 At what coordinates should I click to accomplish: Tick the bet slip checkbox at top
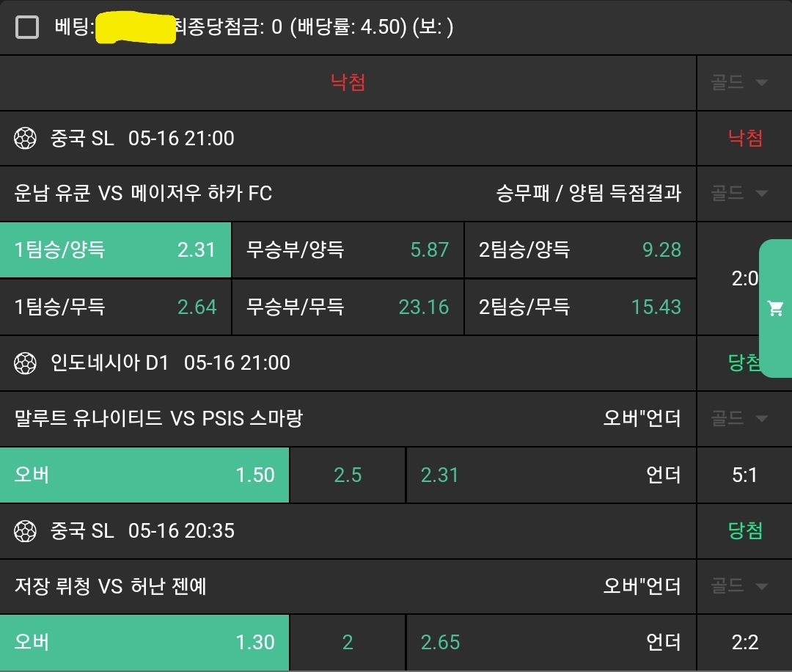pyautogui.click(x=27, y=27)
